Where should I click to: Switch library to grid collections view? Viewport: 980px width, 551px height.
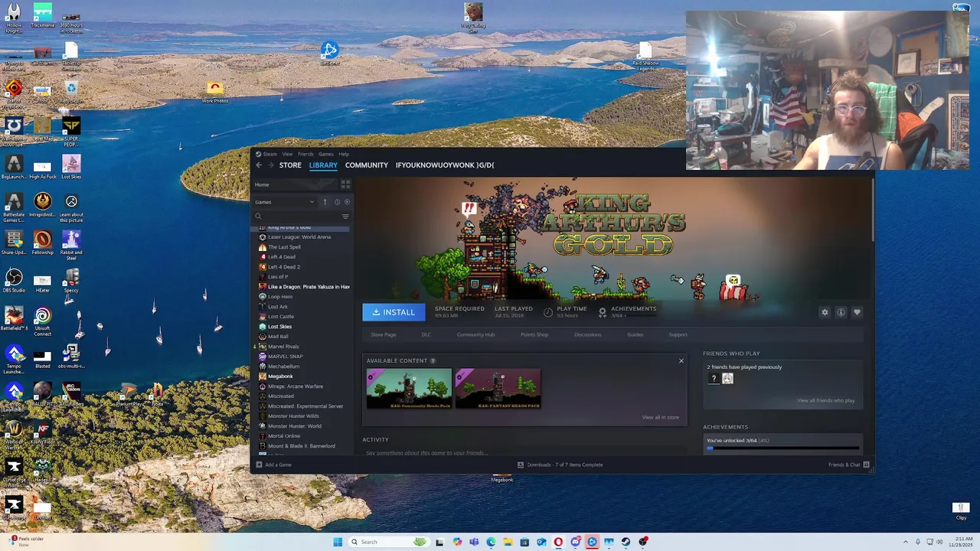pos(345,184)
